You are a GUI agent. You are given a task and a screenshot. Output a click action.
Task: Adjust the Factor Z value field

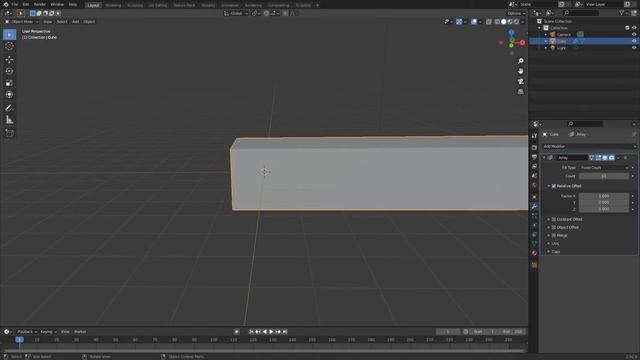pos(604,209)
